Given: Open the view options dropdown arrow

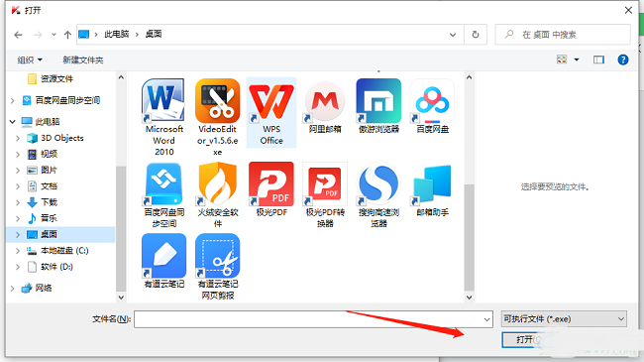Looking at the screenshot, I should tap(577, 60).
